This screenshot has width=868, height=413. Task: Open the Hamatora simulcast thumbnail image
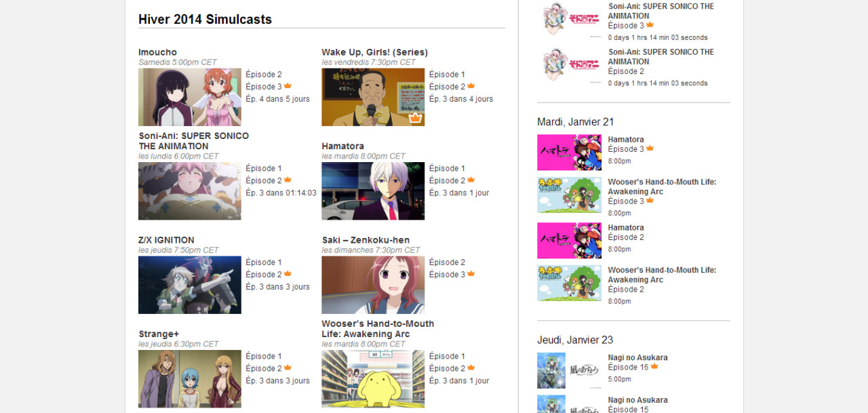[373, 191]
